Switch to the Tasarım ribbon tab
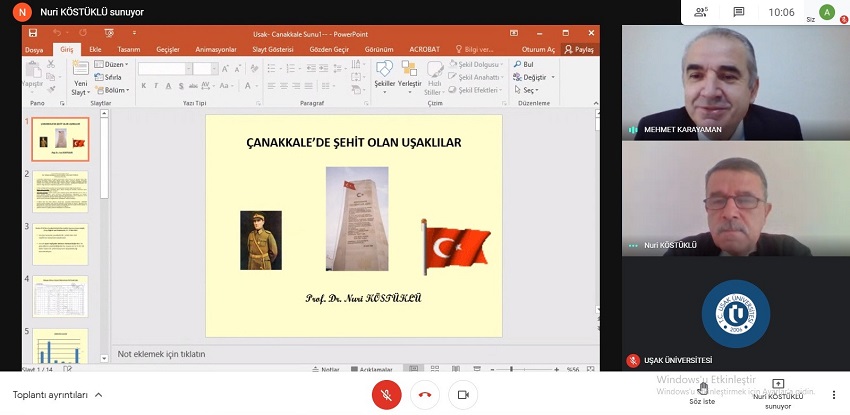This screenshot has height=415, width=850. click(x=128, y=48)
